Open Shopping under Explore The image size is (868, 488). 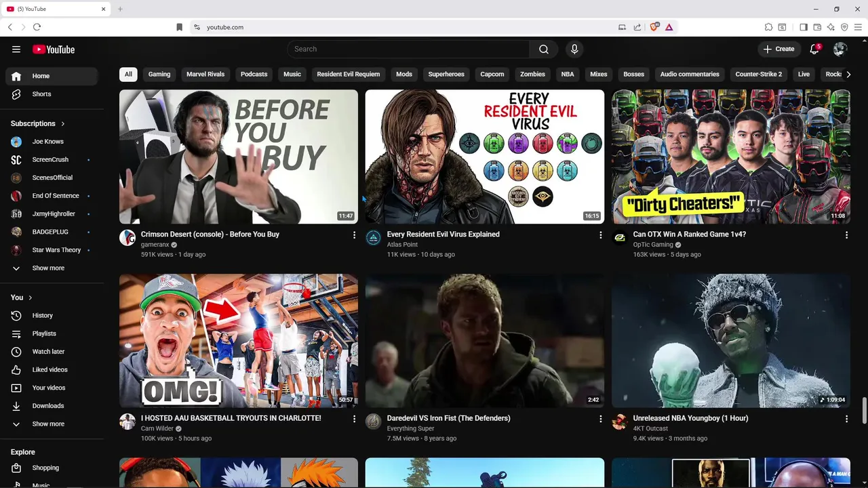[x=52, y=468]
